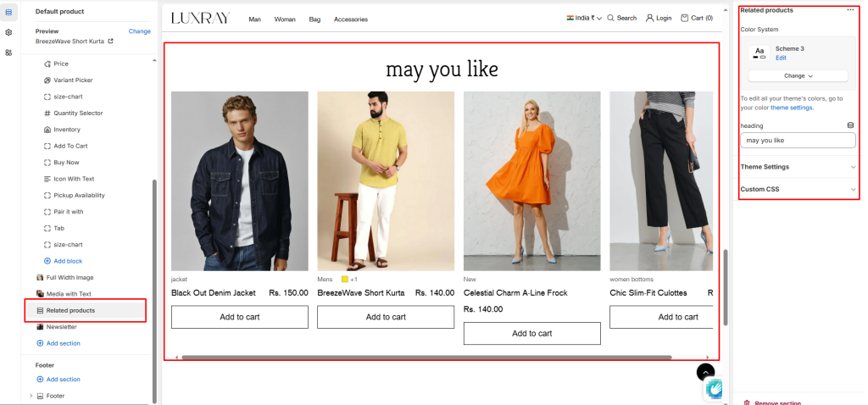Expand the Footer tree item
The width and height of the screenshot is (868, 405).
pos(31,396)
